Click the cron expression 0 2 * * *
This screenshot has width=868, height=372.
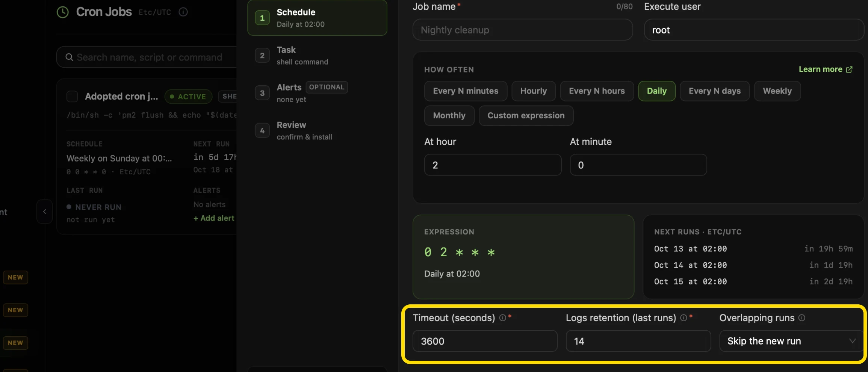tap(460, 252)
